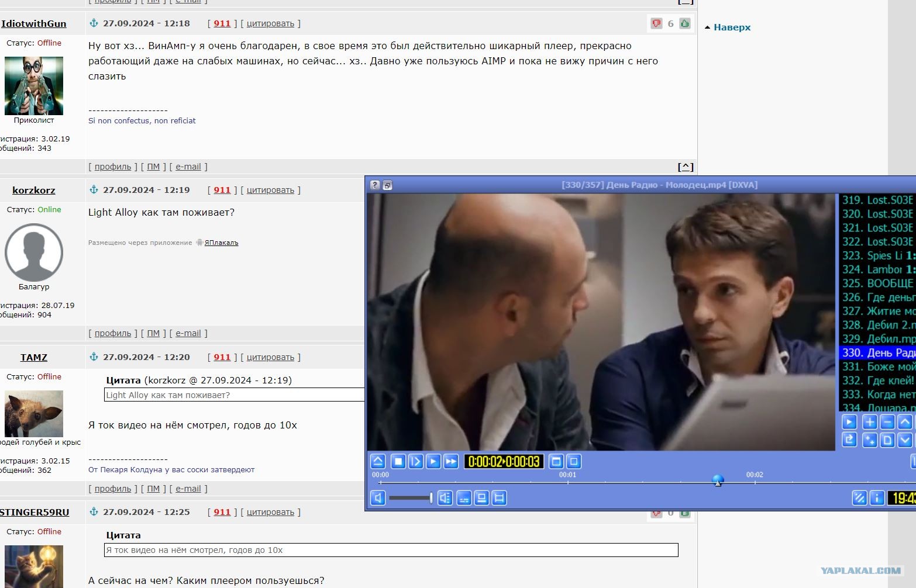Open the ЯПлакалъ app link in korzkorz's post
The image size is (916, 588).
click(x=221, y=243)
